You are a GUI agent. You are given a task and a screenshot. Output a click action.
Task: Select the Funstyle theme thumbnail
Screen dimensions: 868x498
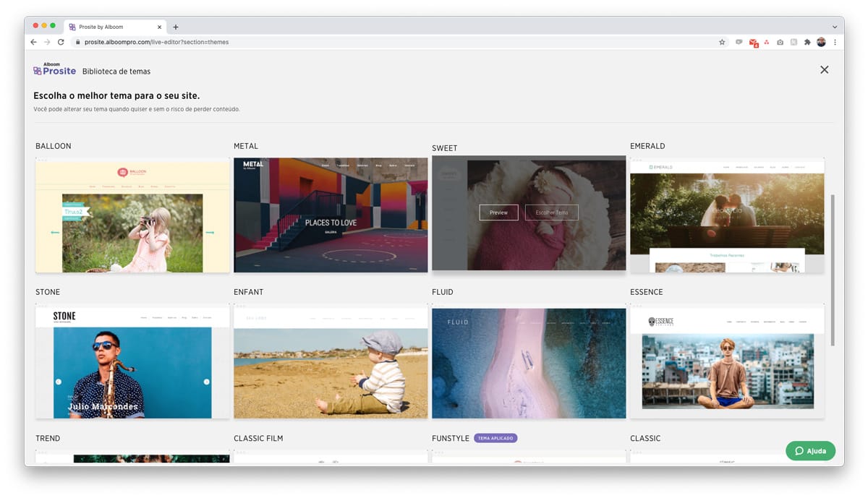529,457
